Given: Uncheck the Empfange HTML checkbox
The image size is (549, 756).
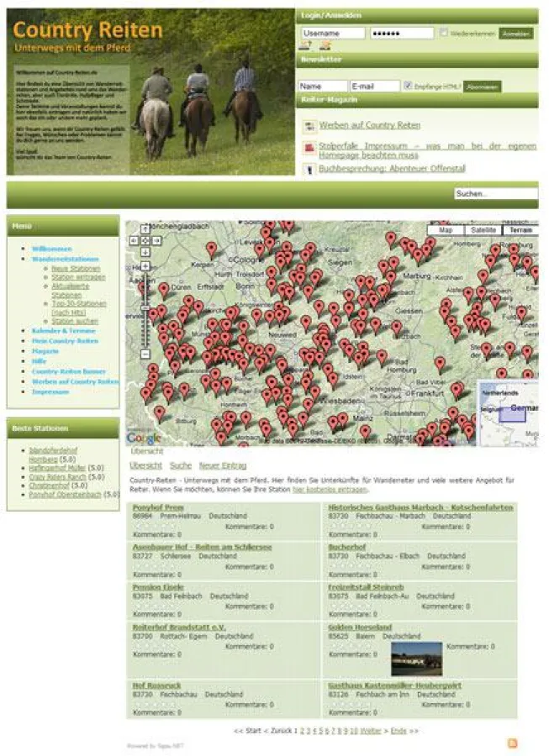Looking at the screenshot, I should coord(408,86).
